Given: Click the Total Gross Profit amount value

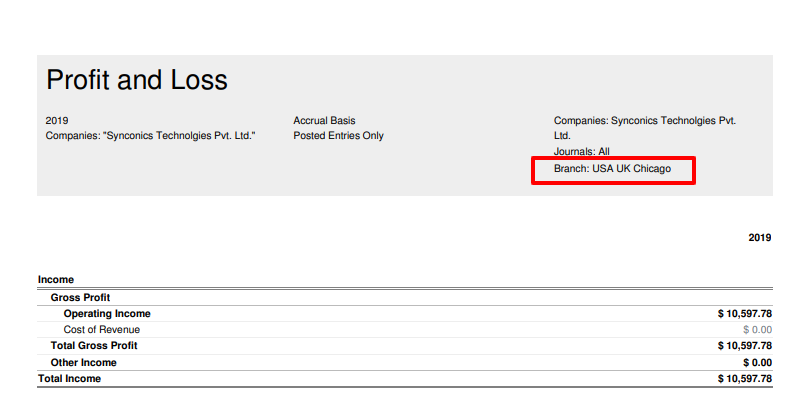Looking at the screenshot, I should click(x=744, y=345).
